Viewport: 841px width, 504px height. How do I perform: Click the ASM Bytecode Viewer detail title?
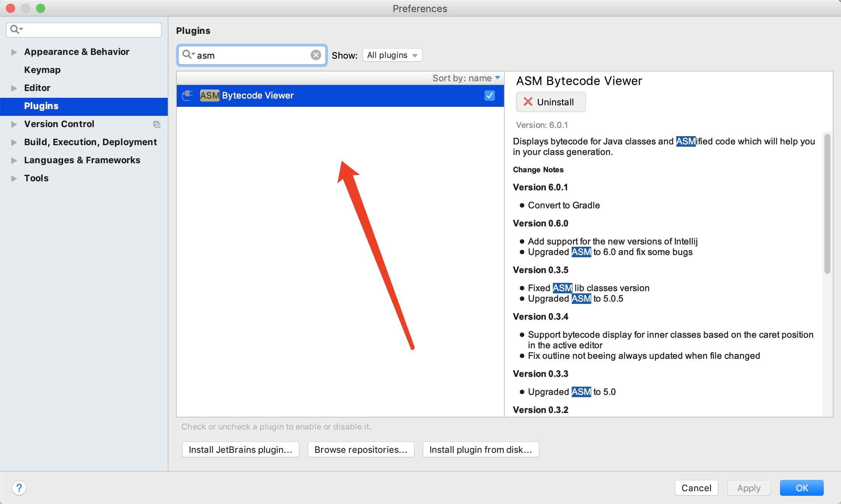coord(579,81)
